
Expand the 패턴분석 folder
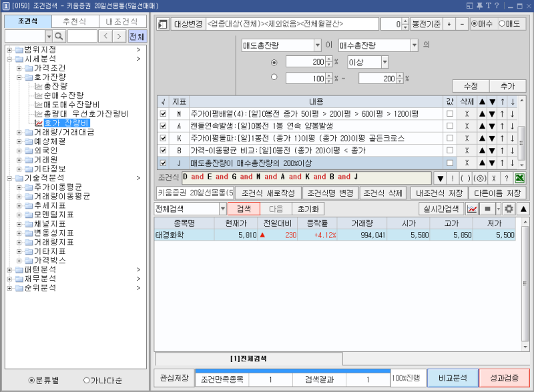tap(9, 270)
